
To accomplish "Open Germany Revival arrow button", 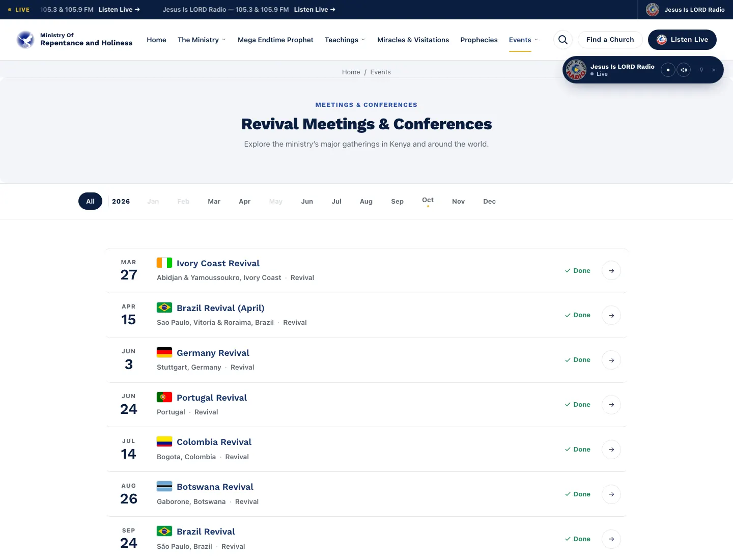I will (x=611, y=360).
